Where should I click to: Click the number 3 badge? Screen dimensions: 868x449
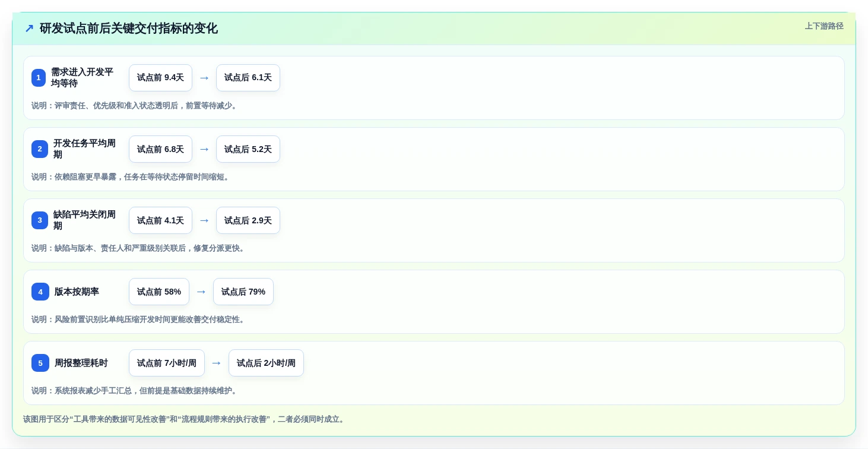[x=40, y=220]
